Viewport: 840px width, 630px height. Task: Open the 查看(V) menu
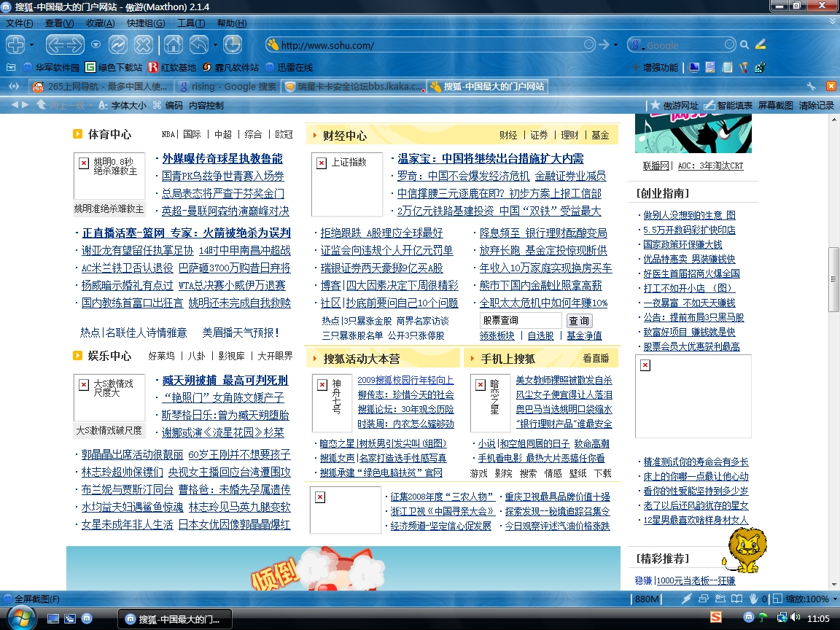click(59, 23)
